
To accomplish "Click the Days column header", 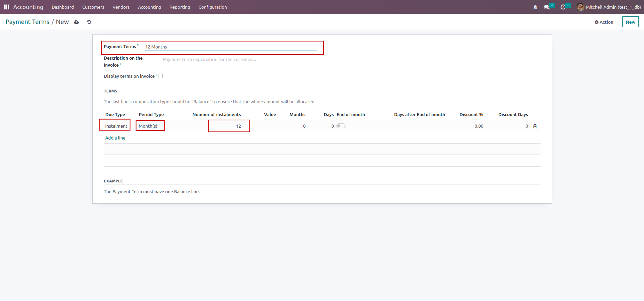I will tap(329, 115).
